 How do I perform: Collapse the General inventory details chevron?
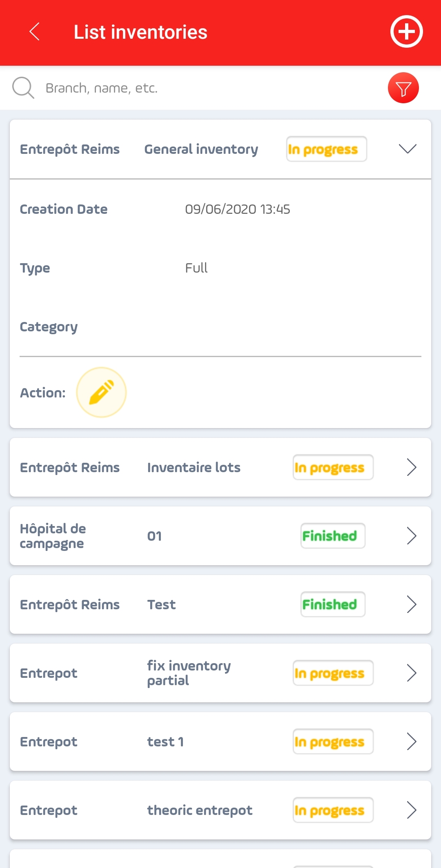[x=408, y=149]
